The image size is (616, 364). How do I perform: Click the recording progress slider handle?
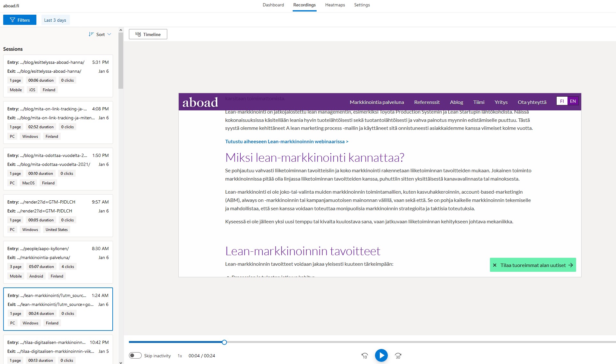[224, 342]
